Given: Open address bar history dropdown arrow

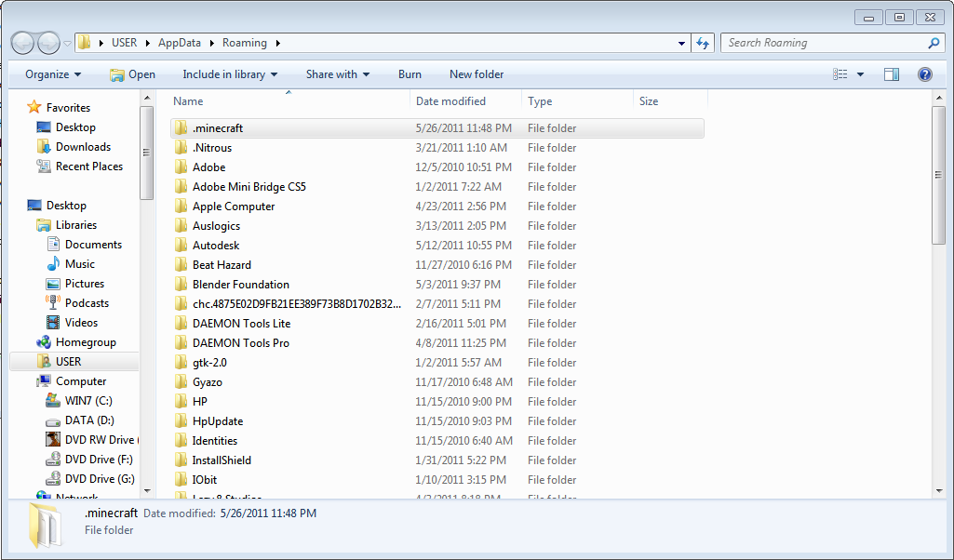Looking at the screenshot, I should pos(681,43).
